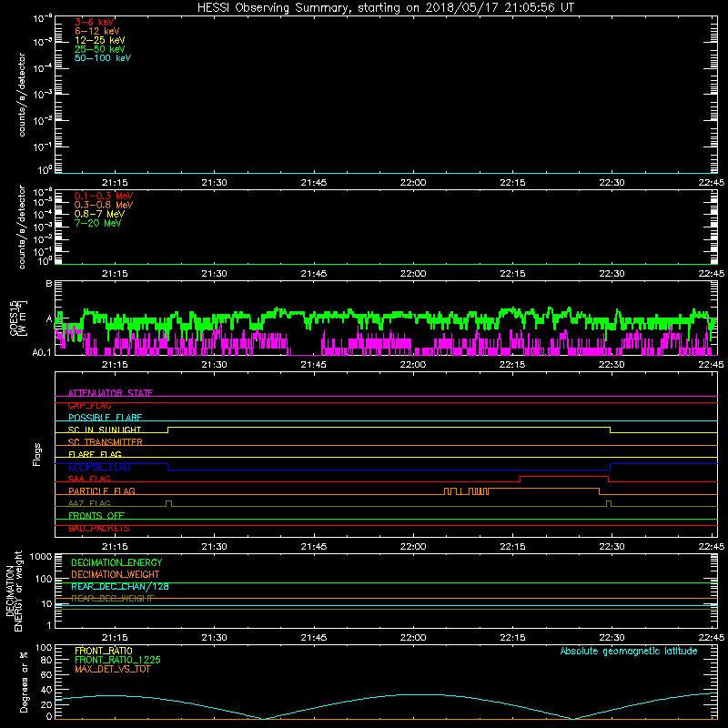Click the PARTICLE_FLAG label

pos(102,490)
